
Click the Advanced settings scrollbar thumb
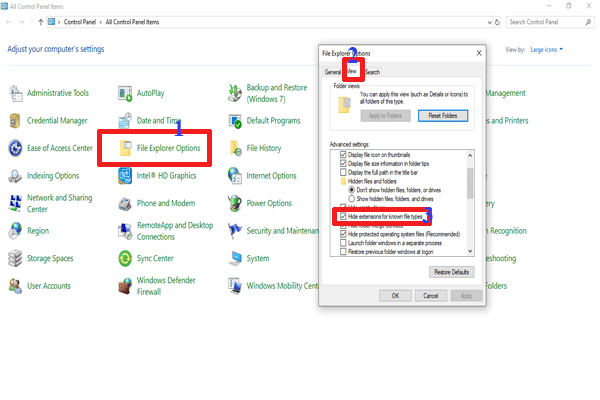[x=470, y=183]
